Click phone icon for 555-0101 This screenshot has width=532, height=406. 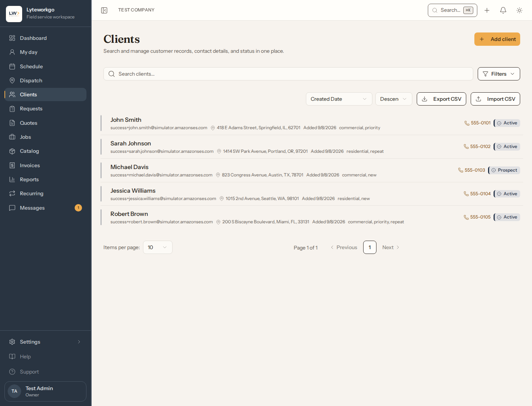(467, 123)
